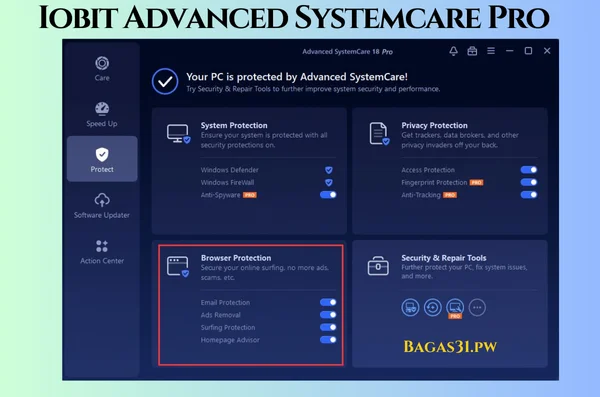Click the Security & Repair toolbox icon
Viewport: 600px width, 397px height.
[378, 266]
